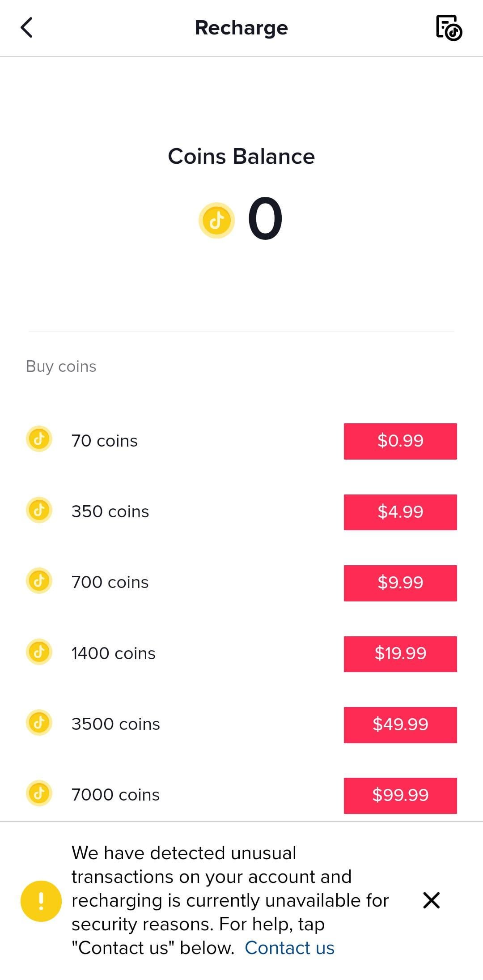Tap the yellow warning exclamation icon
483x980 pixels.
coord(41,901)
